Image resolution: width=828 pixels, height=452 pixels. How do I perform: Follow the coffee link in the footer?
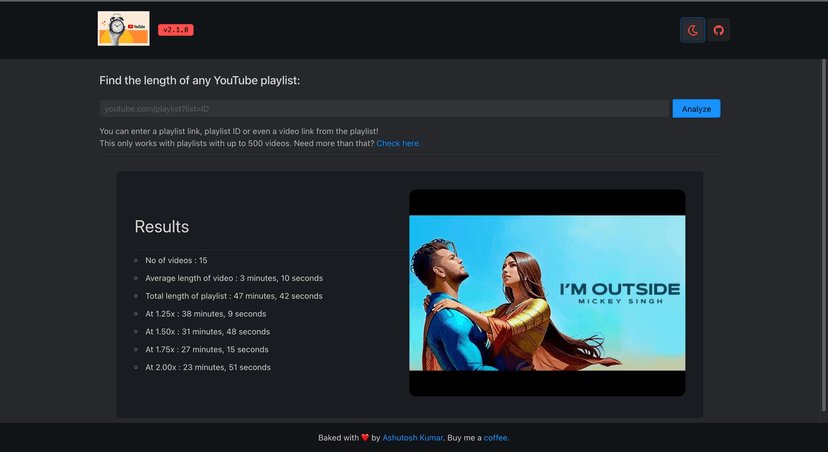pyautogui.click(x=496, y=438)
